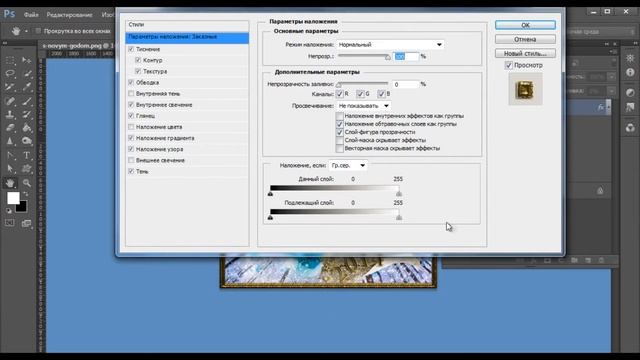Enable Наложение внутренних эффектов как группы

pyautogui.click(x=340, y=116)
